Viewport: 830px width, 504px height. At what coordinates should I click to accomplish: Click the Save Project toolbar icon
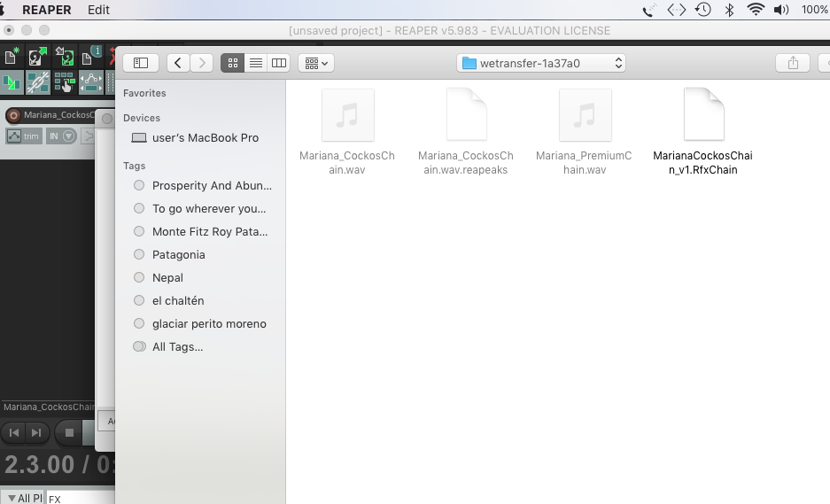64,58
